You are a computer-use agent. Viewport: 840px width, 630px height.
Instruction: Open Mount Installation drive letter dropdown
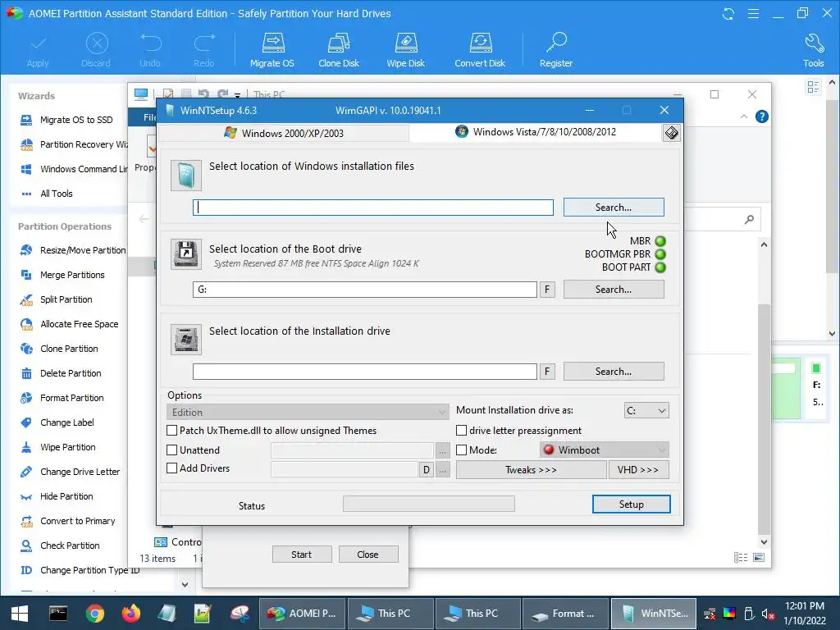646,411
